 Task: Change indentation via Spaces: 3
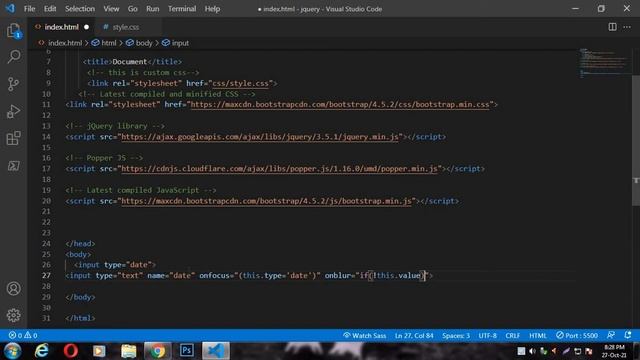pos(456,336)
